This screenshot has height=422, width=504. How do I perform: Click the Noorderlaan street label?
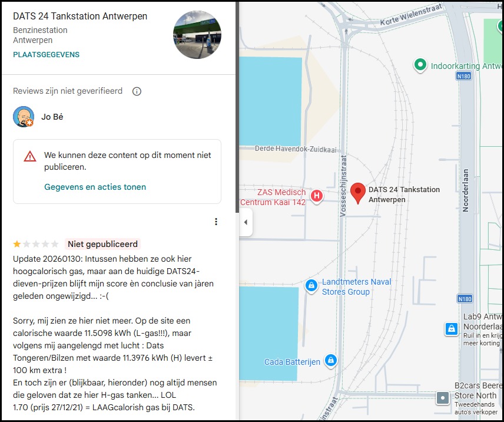coord(465,190)
